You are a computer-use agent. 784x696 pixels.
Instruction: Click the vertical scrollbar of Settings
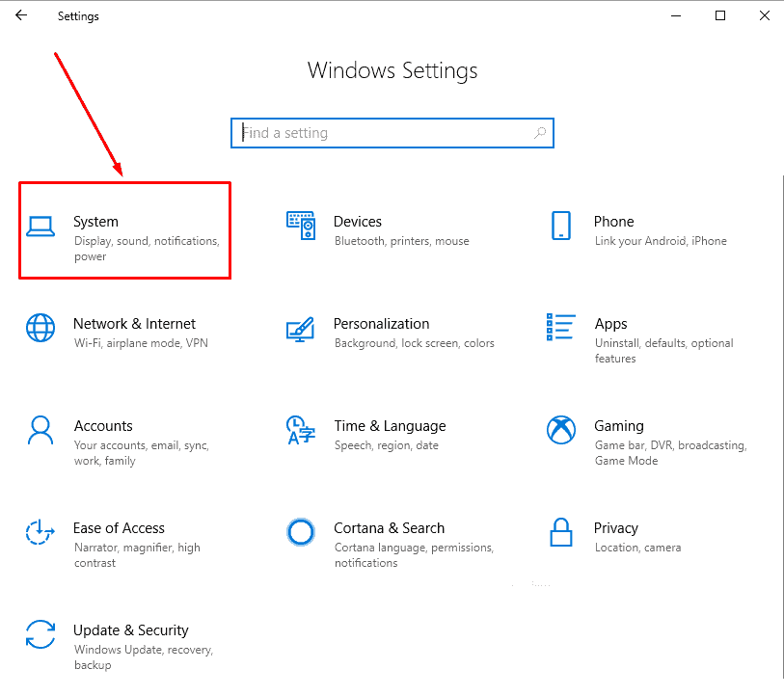pyautogui.click(x=782, y=426)
